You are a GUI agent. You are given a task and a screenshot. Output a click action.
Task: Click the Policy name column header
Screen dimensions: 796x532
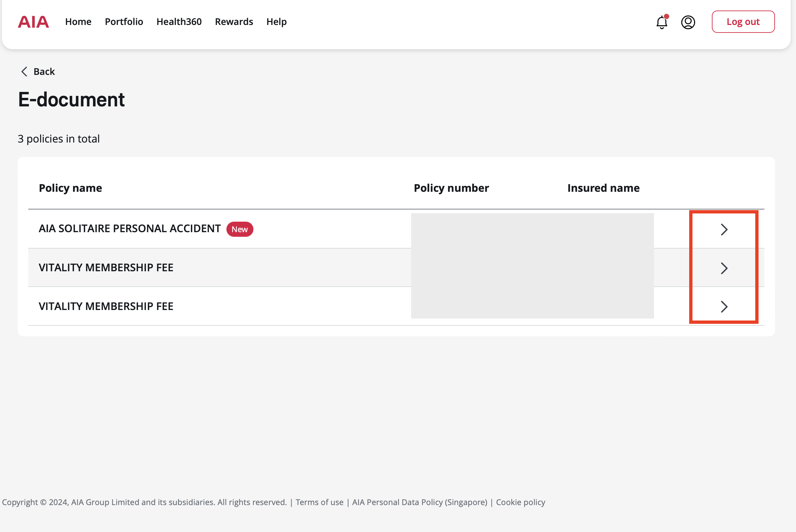[70, 188]
